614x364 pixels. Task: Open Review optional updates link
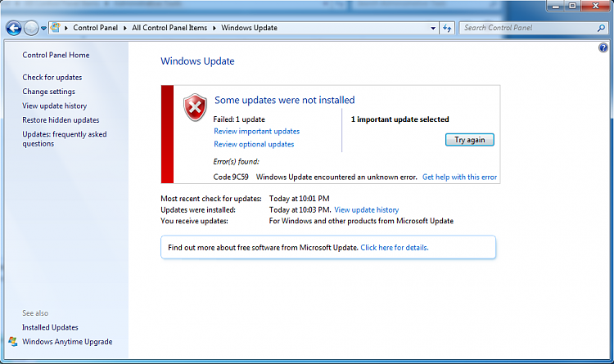coord(254,145)
